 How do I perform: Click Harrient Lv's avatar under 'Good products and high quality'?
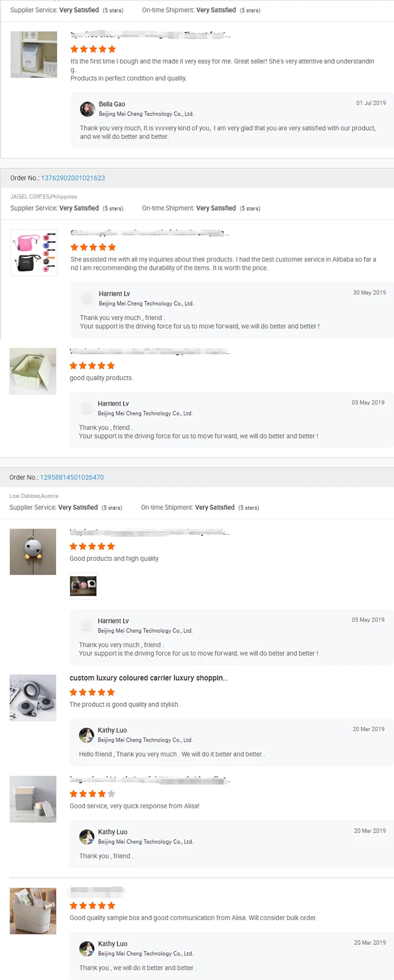[x=86, y=625]
